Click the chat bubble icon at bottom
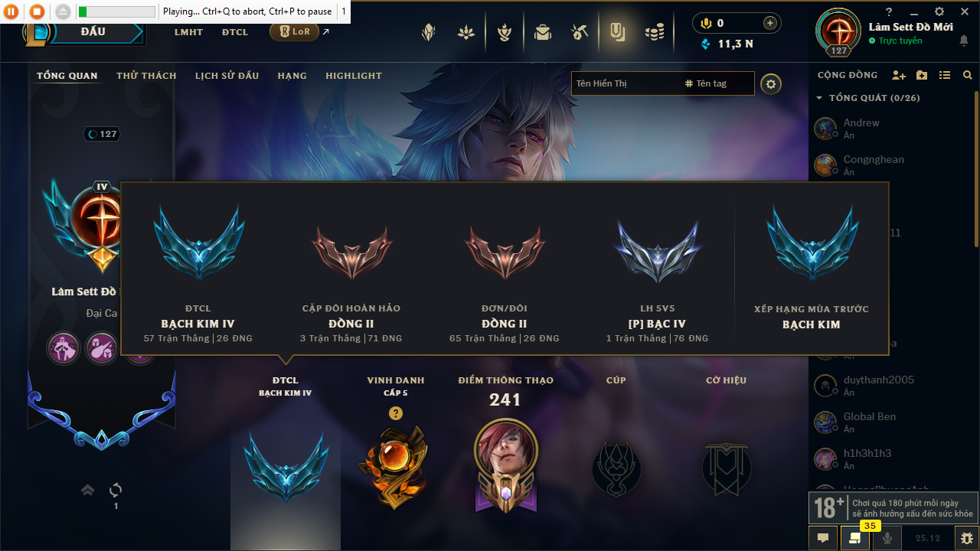The width and height of the screenshot is (980, 551). (x=823, y=538)
